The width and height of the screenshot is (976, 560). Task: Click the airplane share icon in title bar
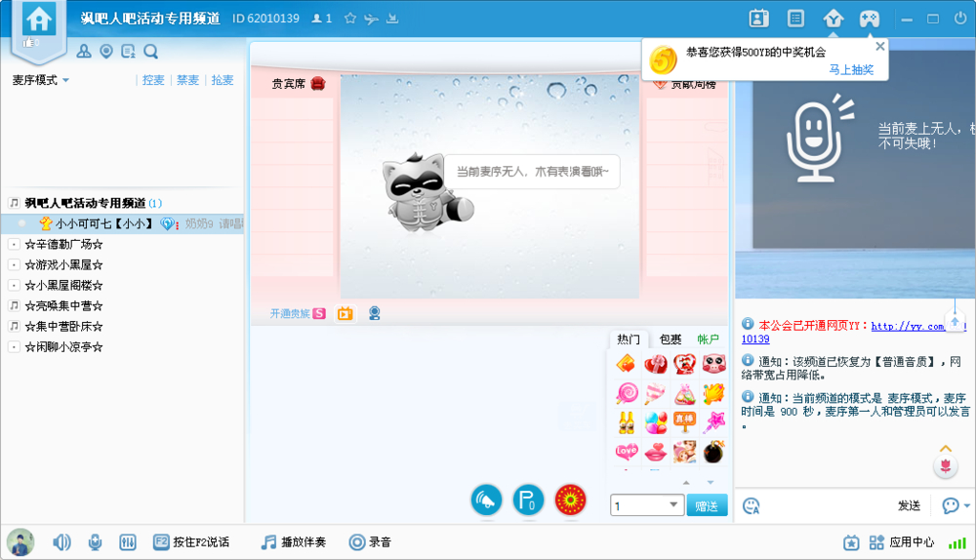coord(372,20)
